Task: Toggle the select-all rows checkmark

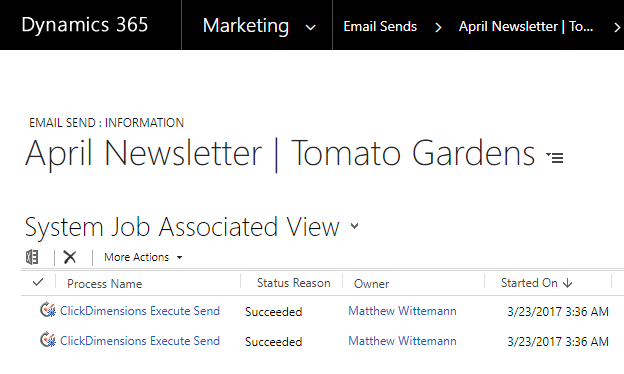Action: pyautogui.click(x=38, y=282)
